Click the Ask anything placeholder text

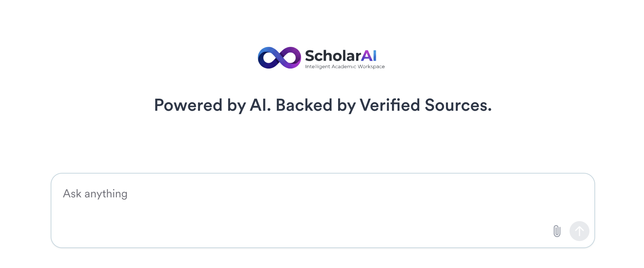(95, 193)
